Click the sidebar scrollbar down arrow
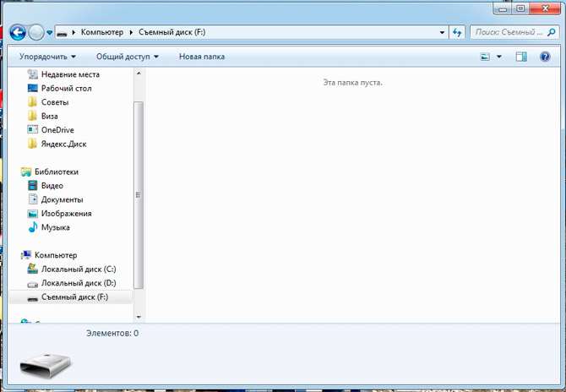566x392 pixels. 139,317
